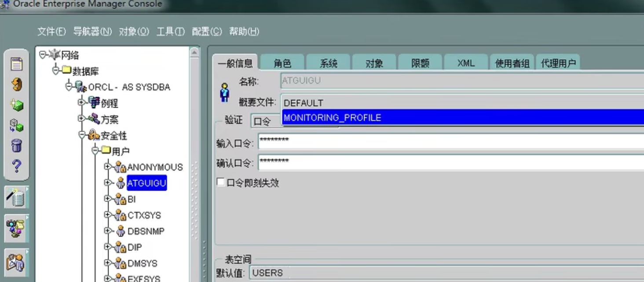Switch to the 代理用户 tab

click(558, 63)
